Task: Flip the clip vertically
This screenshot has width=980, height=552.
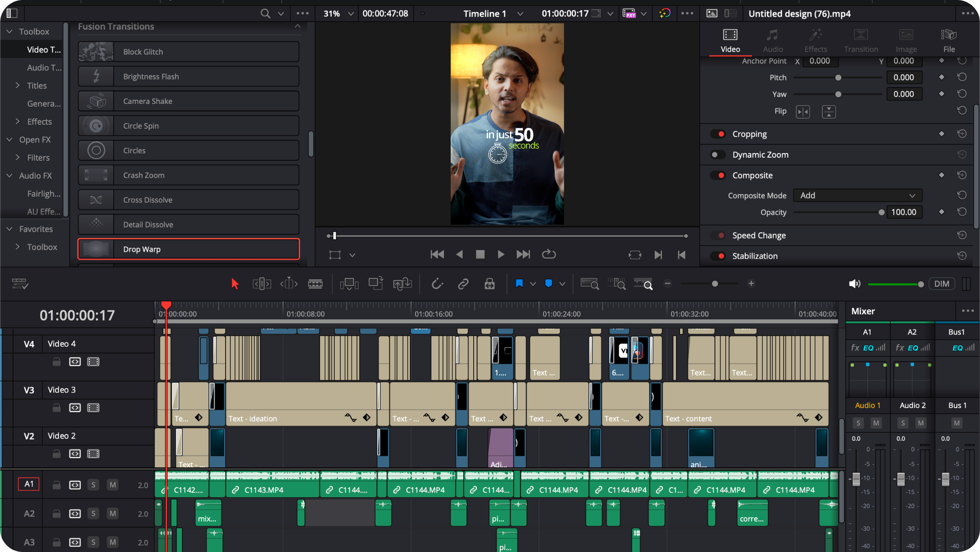Action: pos(829,112)
